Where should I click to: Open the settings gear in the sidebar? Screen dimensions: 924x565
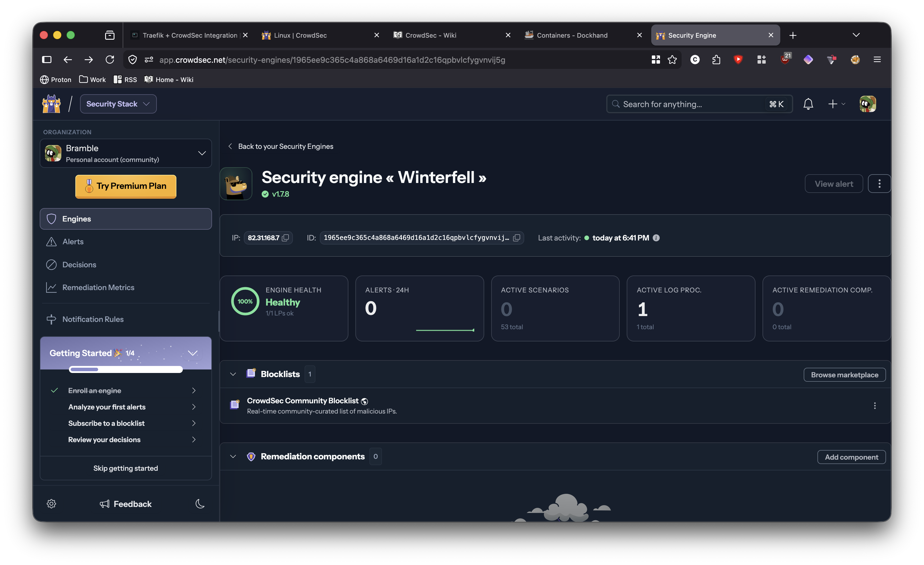point(51,503)
